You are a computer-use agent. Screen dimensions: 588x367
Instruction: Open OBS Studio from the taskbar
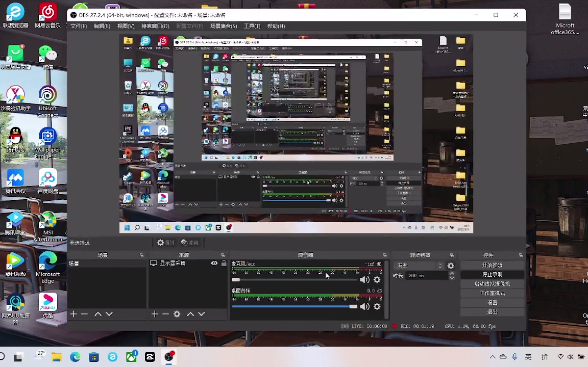pyautogui.click(x=169, y=357)
